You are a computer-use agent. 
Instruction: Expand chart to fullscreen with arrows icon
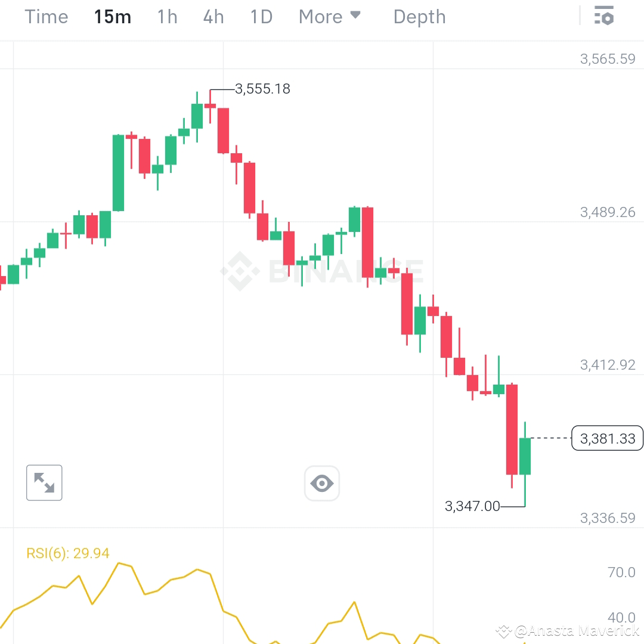(x=44, y=482)
